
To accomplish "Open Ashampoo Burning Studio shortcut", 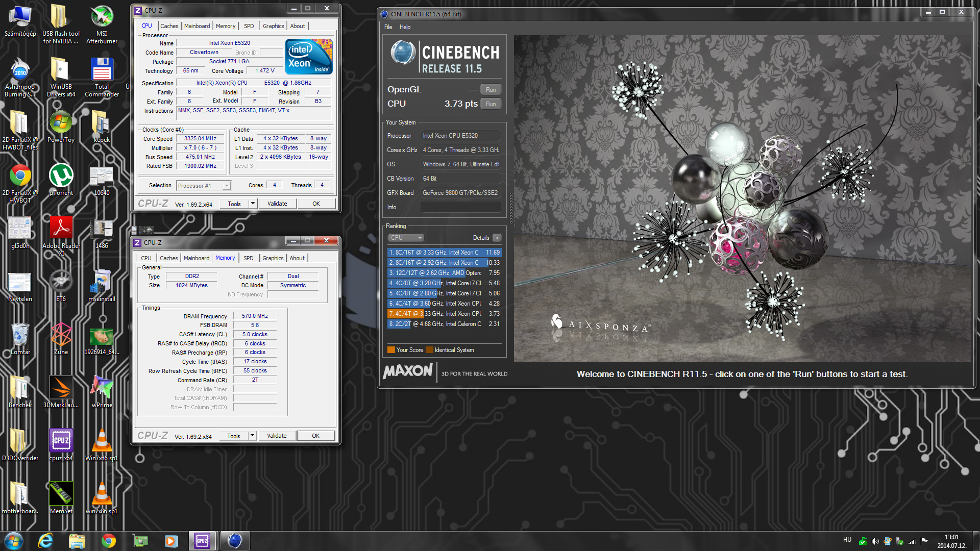I will (x=20, y=77).
